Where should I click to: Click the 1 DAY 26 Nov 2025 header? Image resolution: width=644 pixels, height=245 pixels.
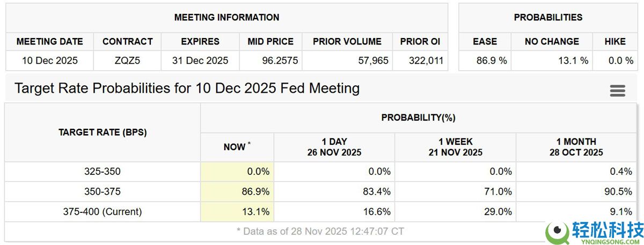coord(334,147)
